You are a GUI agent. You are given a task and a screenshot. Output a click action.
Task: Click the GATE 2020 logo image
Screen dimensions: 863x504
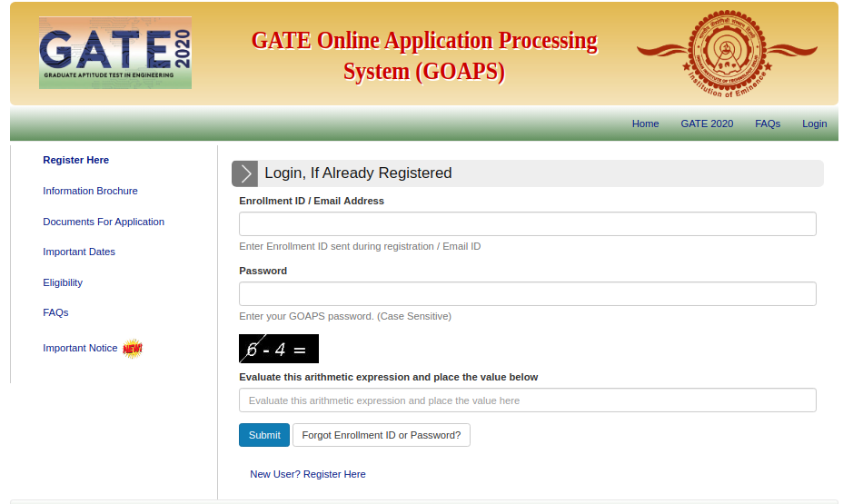pyautogui.click(x=115, y=53)
